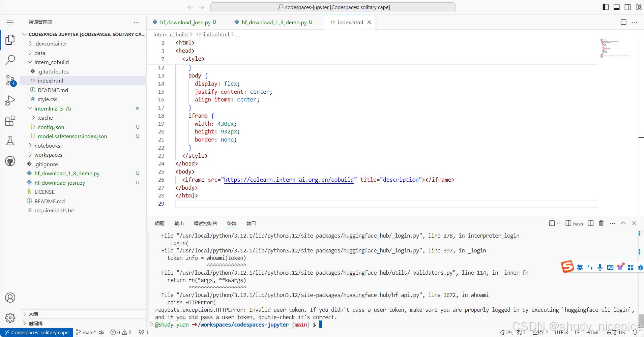Image resolution: width=644 pixels, height=337 pixels.
Task: Select the bash terminal label
Action: click(574, 223)
